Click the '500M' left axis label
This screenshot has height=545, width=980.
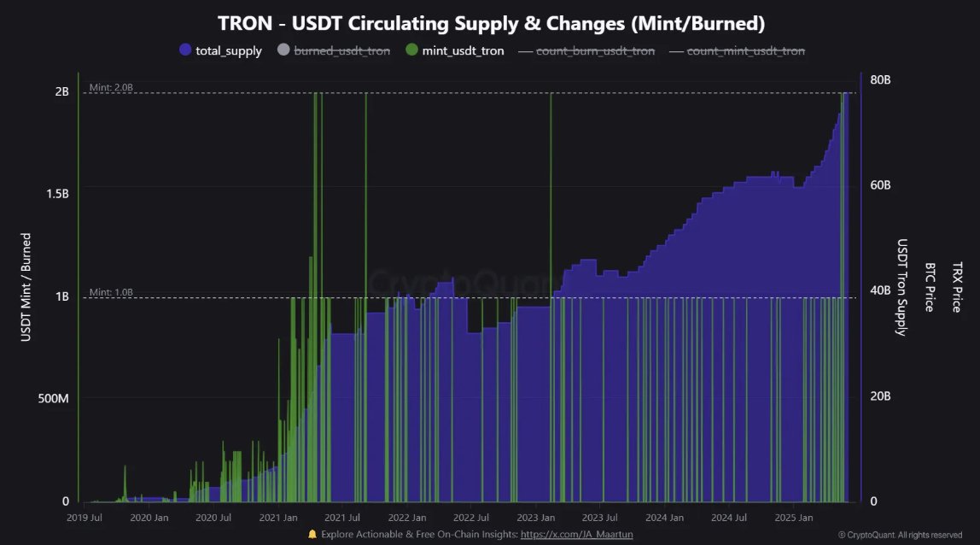53,399
